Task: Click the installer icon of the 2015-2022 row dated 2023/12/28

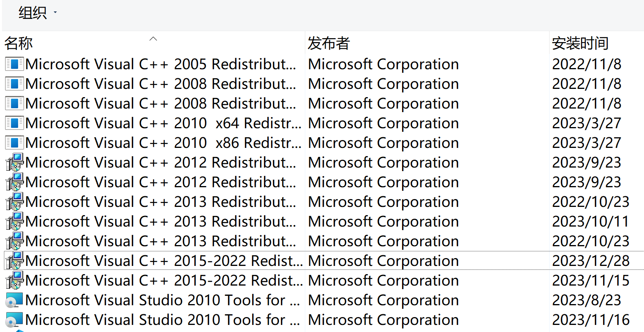Action: pyautogui.click(x=15, y=260)
